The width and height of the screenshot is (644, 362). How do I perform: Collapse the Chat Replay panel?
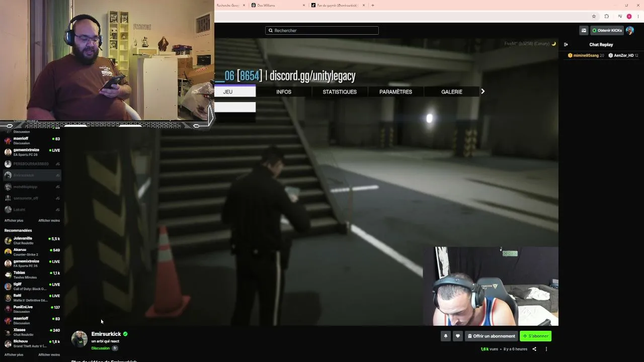click(566, 44)
